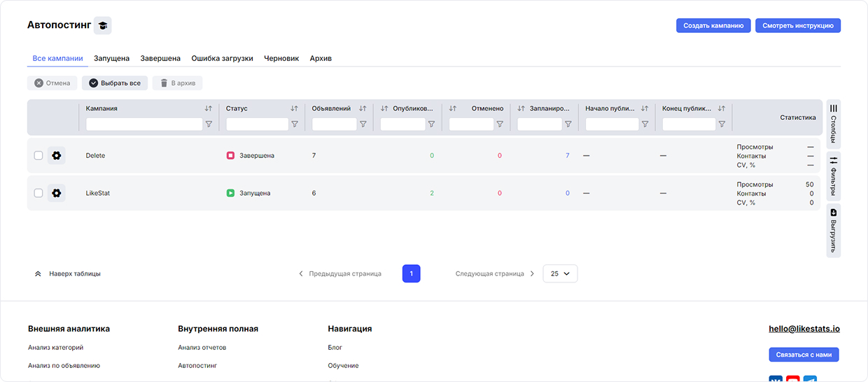The width and height of the screenshot is (868, 382).
Task: Switch to the Запущена tab
Action: 111,58
